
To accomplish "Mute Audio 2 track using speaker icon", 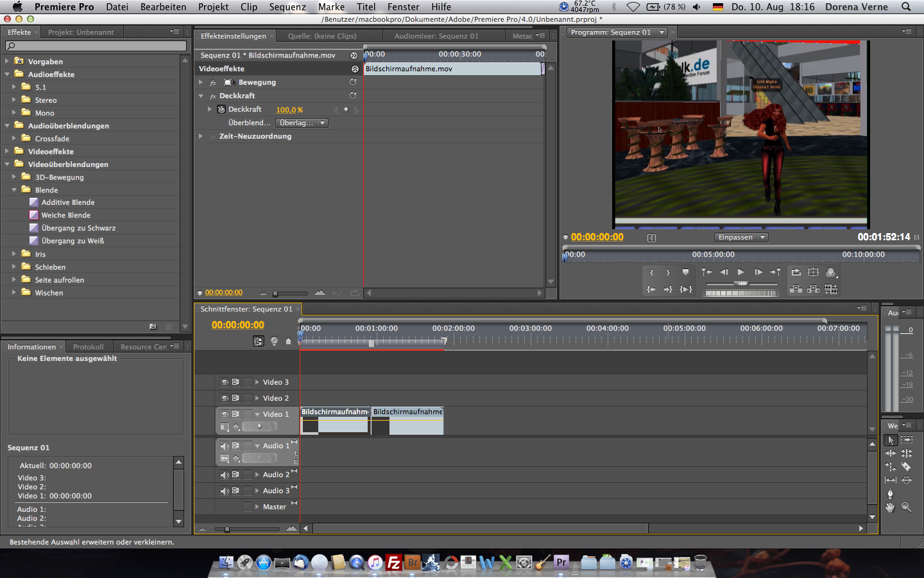I will coord(225,475).
